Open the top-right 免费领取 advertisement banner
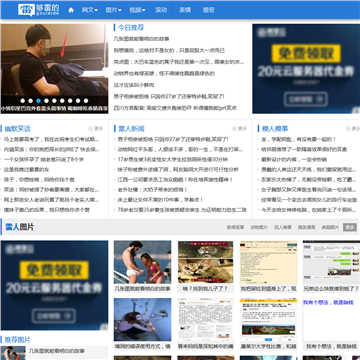 (x=306, y=69)
